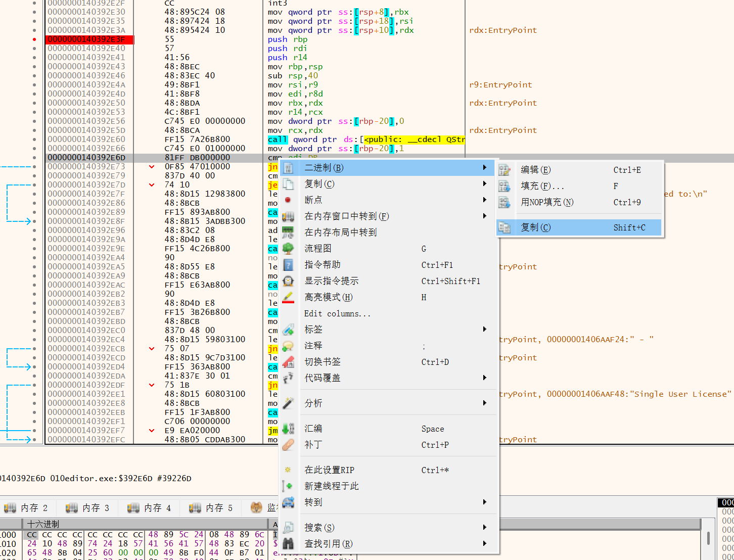Screen dimensions: 734x560
Task: Toggle breakpoint bullet beside address 0000000140392E60
Action: tap(34, 139)
